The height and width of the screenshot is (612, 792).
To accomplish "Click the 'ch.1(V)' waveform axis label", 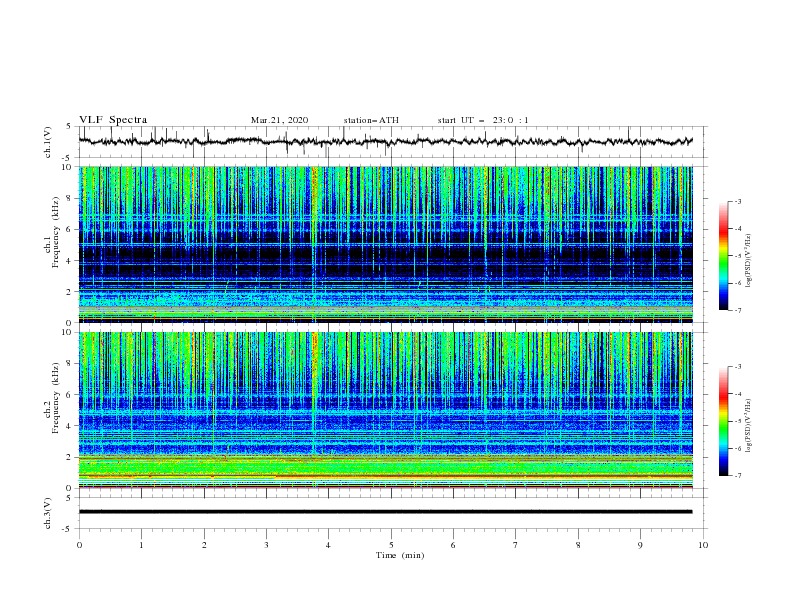I will tap(47, 142).
